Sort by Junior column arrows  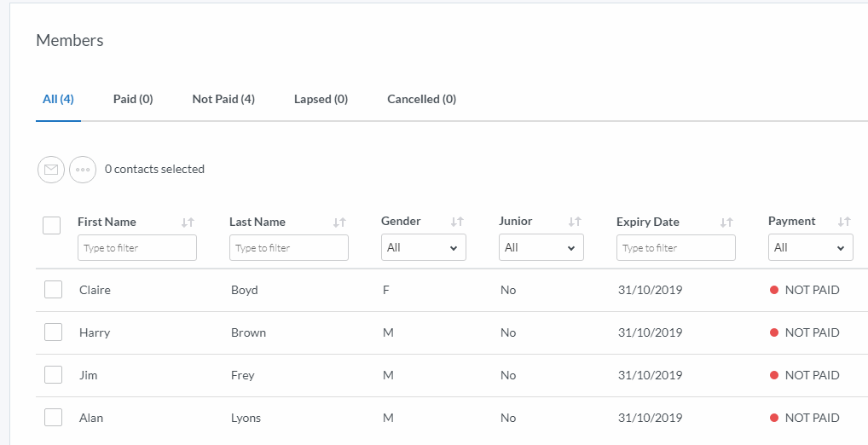(x=575, y=222)
